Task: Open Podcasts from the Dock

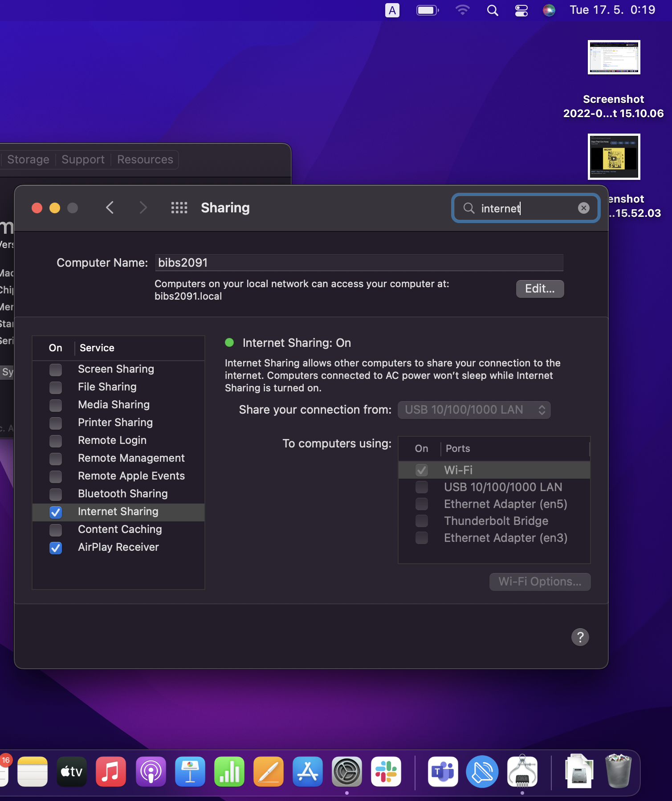Action: 151,772
